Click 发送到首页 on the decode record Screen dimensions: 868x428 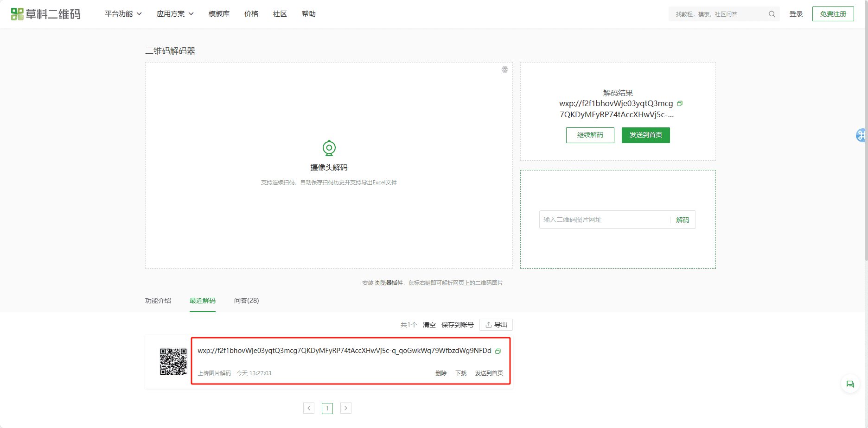pyautogui.click(x=489, y=373)
